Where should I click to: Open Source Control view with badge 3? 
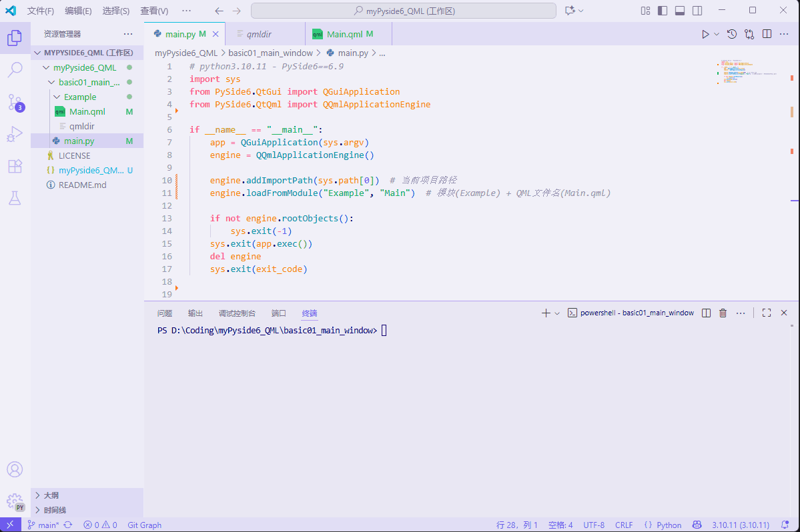click(x=15, y=103)
